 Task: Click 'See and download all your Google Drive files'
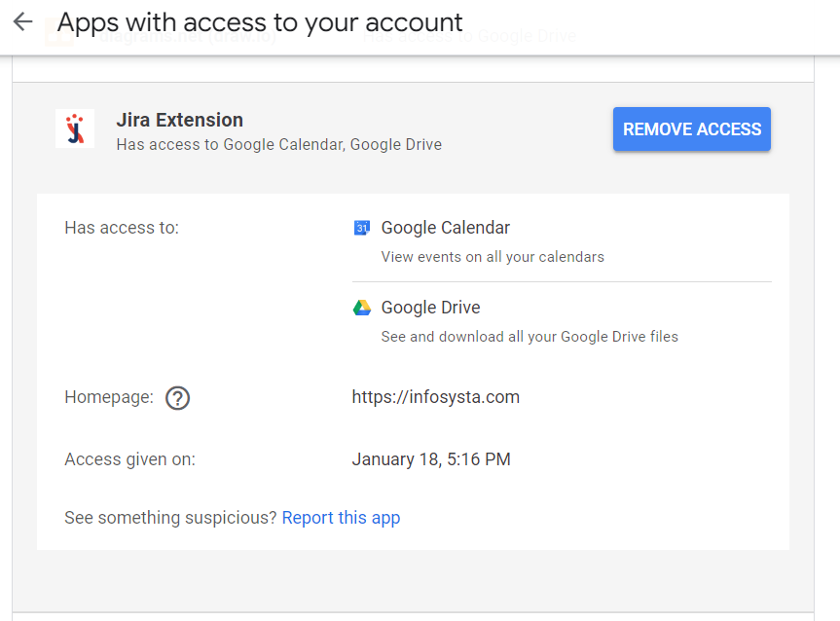point(530,337)
